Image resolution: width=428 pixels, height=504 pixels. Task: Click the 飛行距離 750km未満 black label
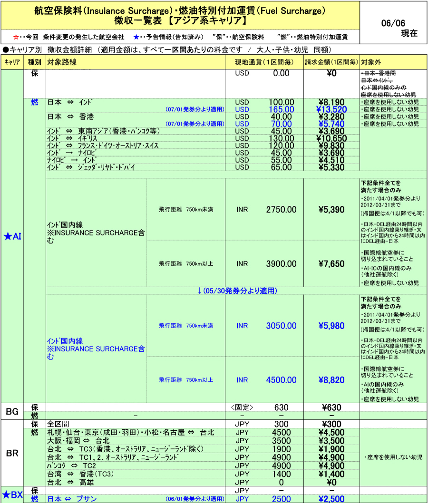coord(186,210)
